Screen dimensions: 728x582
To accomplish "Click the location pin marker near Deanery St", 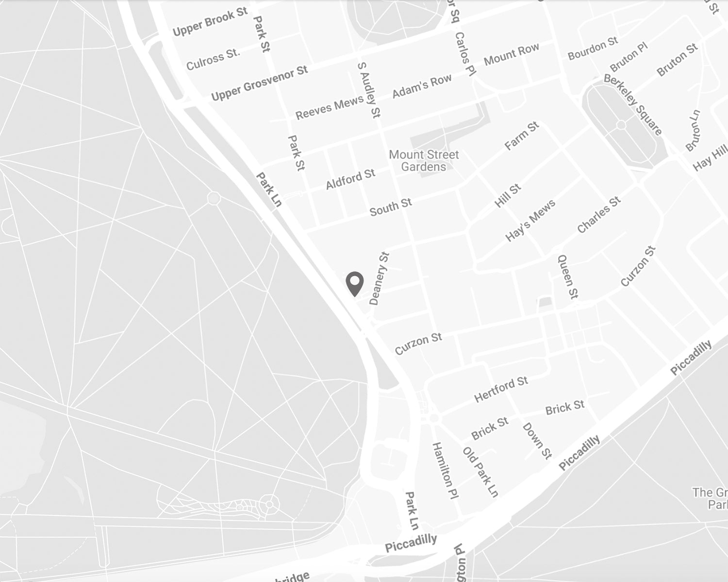I will (x=355, y=284).
